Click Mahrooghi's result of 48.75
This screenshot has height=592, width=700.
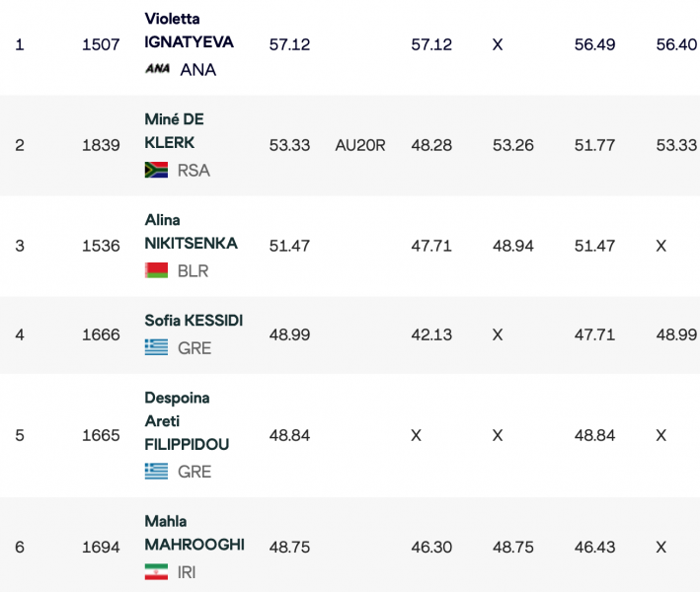click(x=289, y=547)
